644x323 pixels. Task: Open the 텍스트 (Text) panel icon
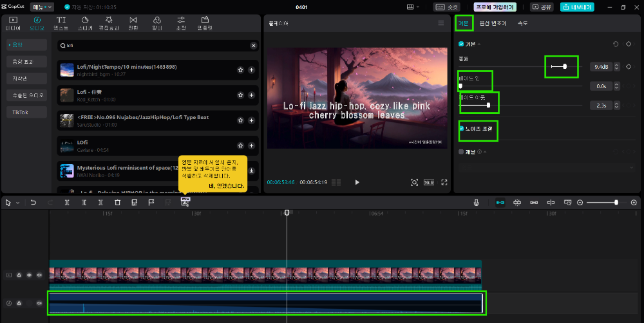(61, 23)
